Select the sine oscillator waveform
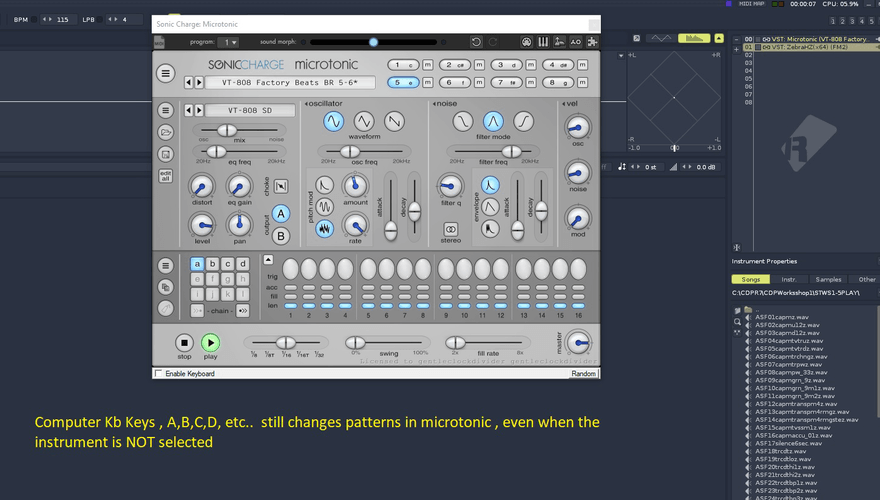The image size is (880, 500). [333, 121]
